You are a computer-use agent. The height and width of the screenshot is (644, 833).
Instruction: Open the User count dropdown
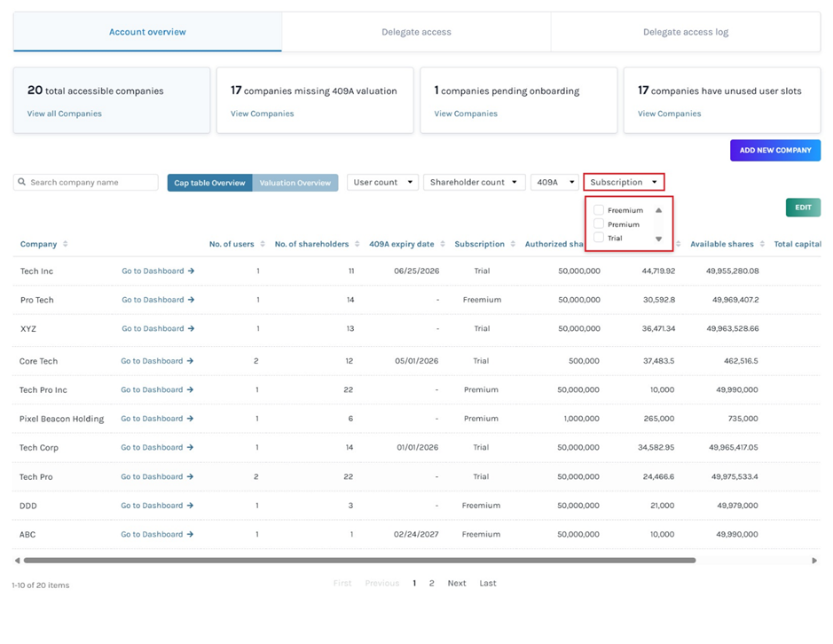pos(382,183)
